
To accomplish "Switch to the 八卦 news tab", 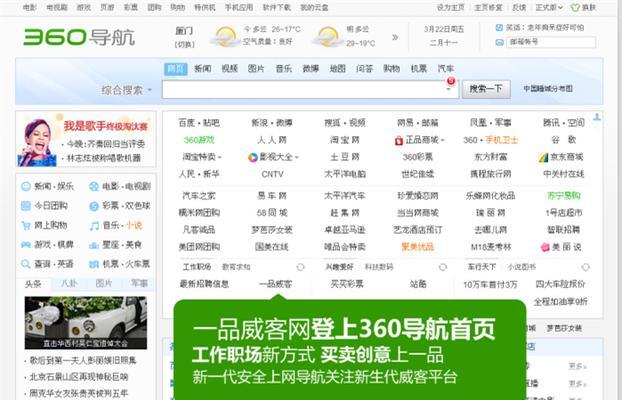I will (x=69, y=284).
